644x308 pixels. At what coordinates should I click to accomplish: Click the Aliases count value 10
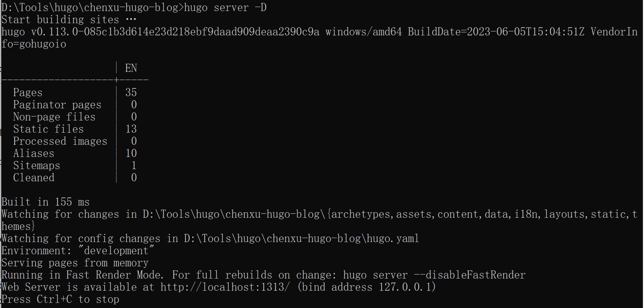pos(131,153)
